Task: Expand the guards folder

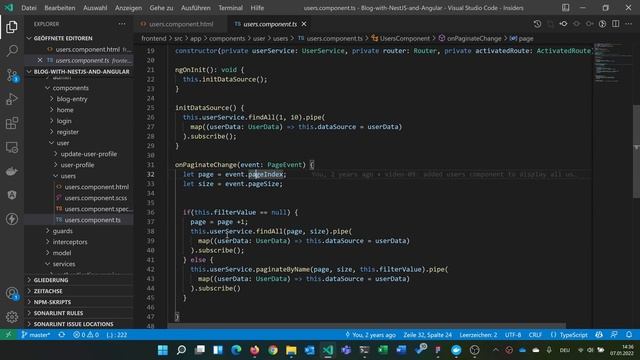Action: (62, 231)
